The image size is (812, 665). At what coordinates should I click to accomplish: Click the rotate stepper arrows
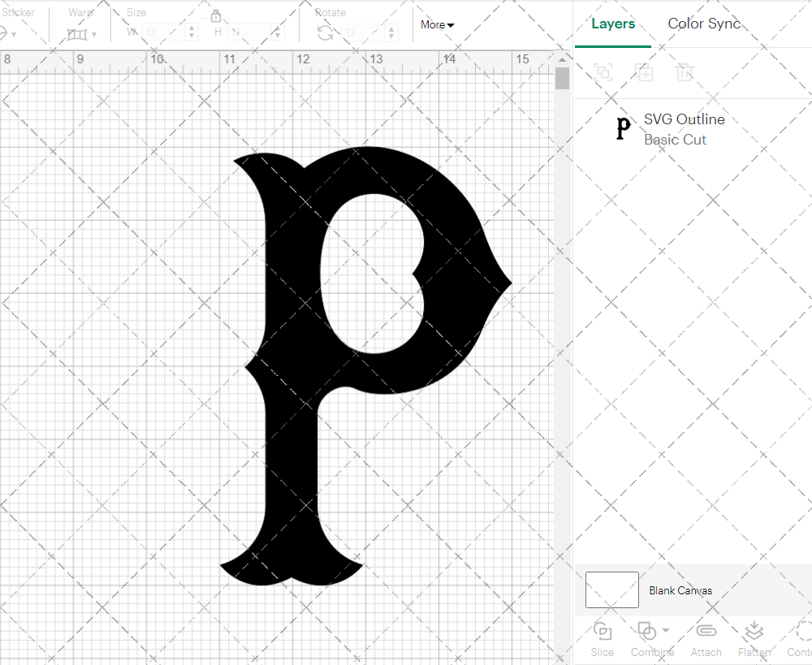(x=391, y=32)
